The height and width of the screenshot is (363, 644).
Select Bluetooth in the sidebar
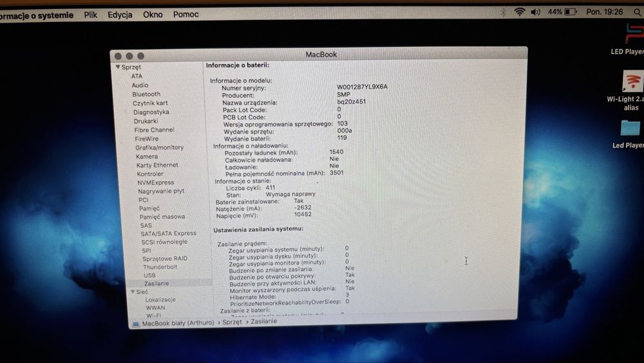(146, 94)
